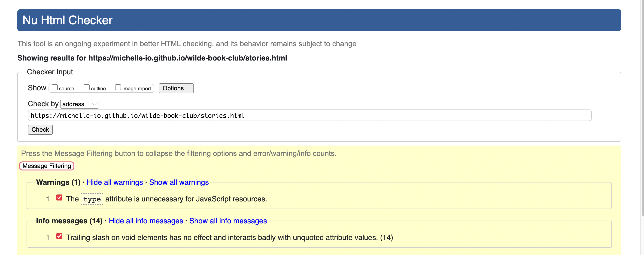Image resolution: width=644 pixels, height=255 pixels.
Task: Collapse filtering with Message Filtering button
Action: (x=47, y=166)
